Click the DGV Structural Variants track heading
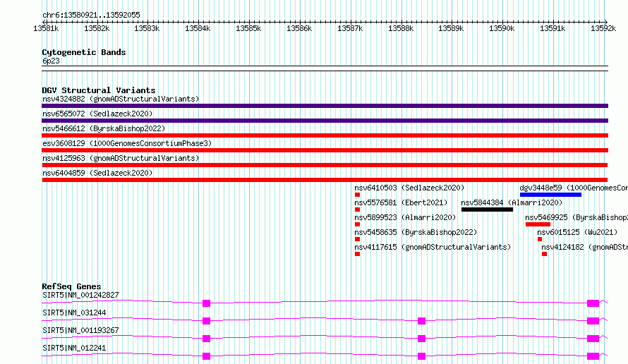628x364 pixels. 99,90
